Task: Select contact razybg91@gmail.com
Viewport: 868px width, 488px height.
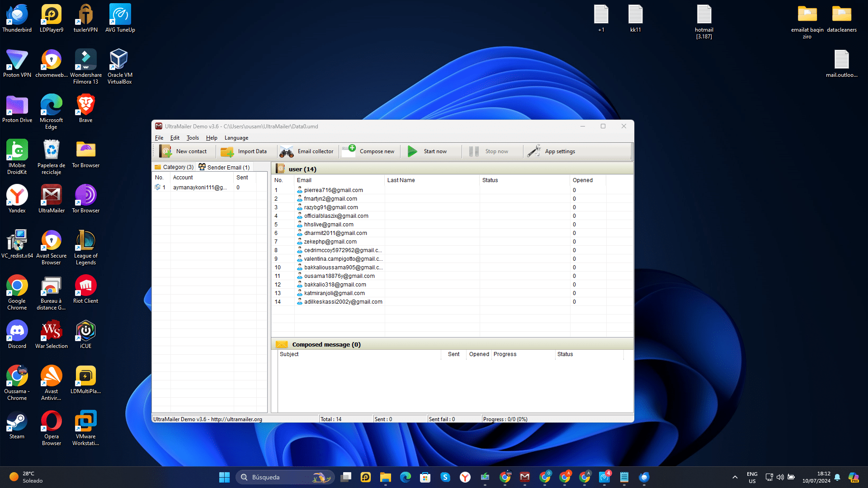Action: point(331,207)
